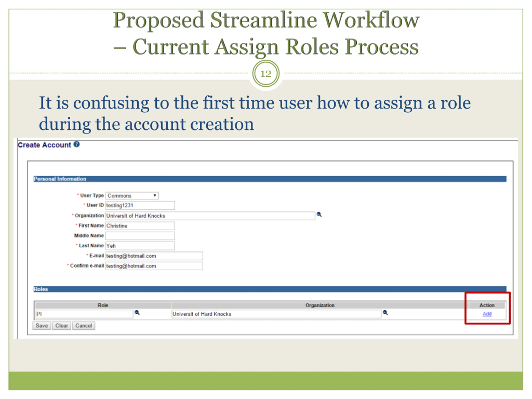Click into the User ID field
The height and width of the screenshot is (399, 532).
coord(140,205)
